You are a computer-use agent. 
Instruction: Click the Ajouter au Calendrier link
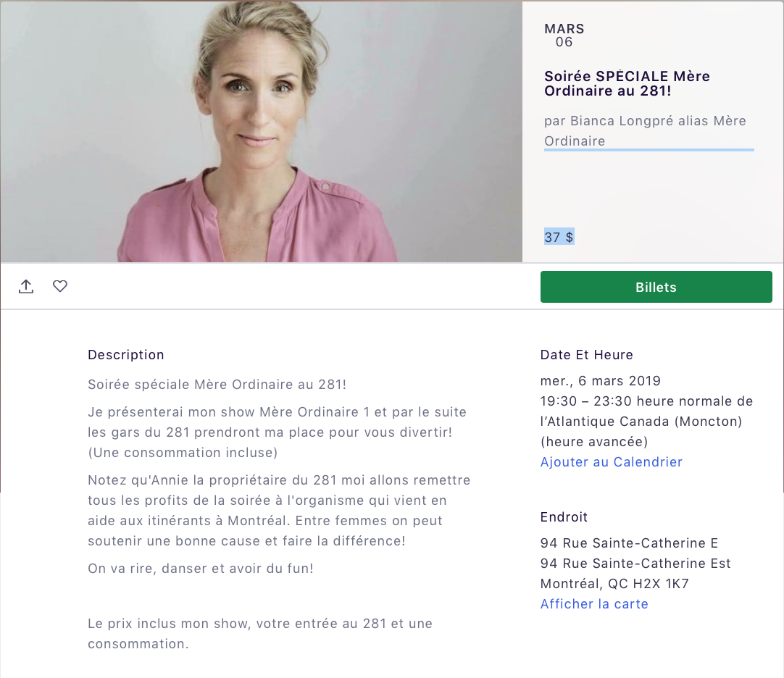tap(611, 462)
